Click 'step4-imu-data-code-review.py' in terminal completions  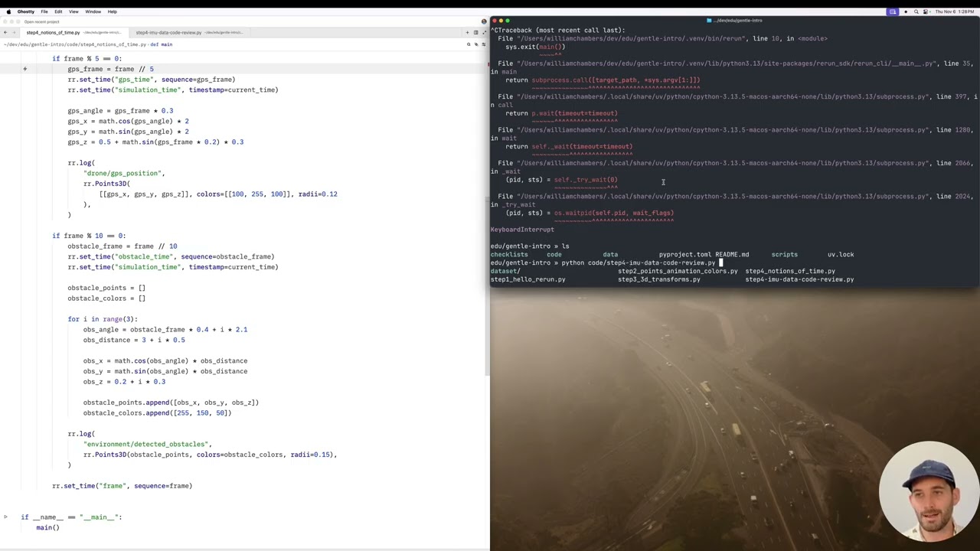click(799, 279)
